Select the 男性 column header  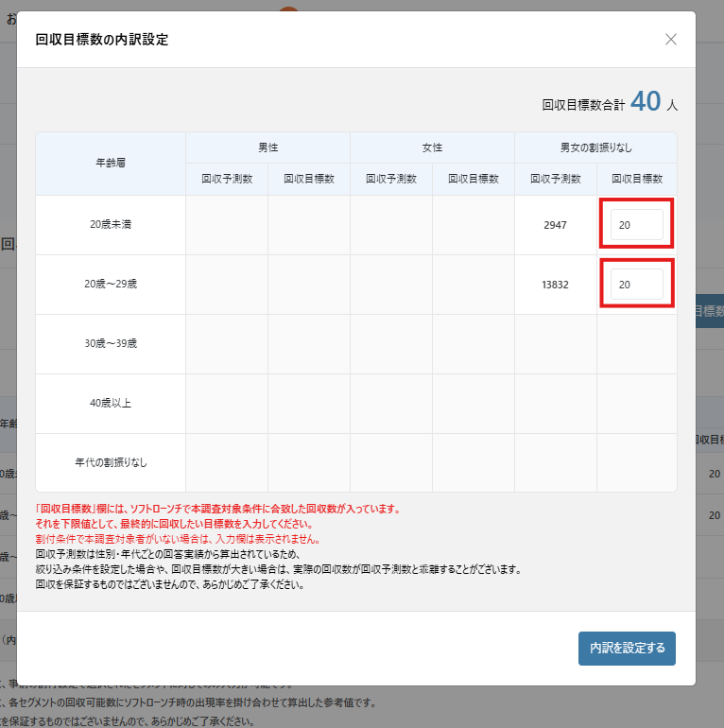click(x=267, y=147)
